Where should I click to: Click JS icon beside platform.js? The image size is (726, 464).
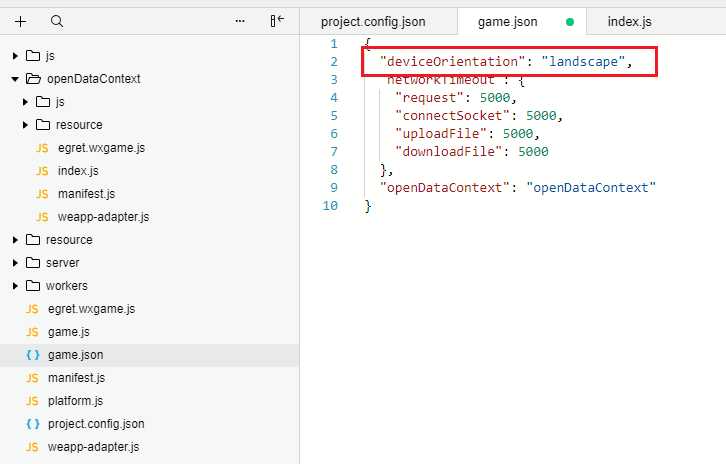pos(32,401)
